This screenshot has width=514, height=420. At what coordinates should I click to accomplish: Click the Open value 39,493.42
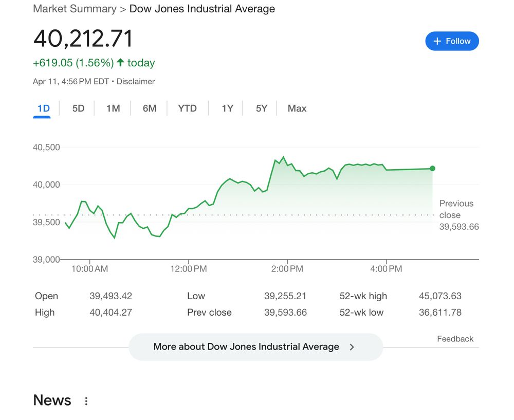click(111, 296)
